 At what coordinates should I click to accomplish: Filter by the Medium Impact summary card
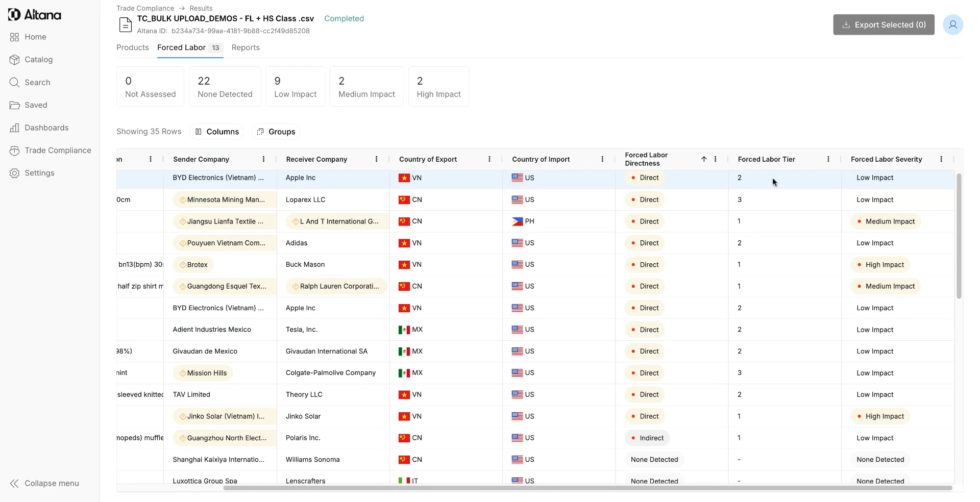pos(366,87)
